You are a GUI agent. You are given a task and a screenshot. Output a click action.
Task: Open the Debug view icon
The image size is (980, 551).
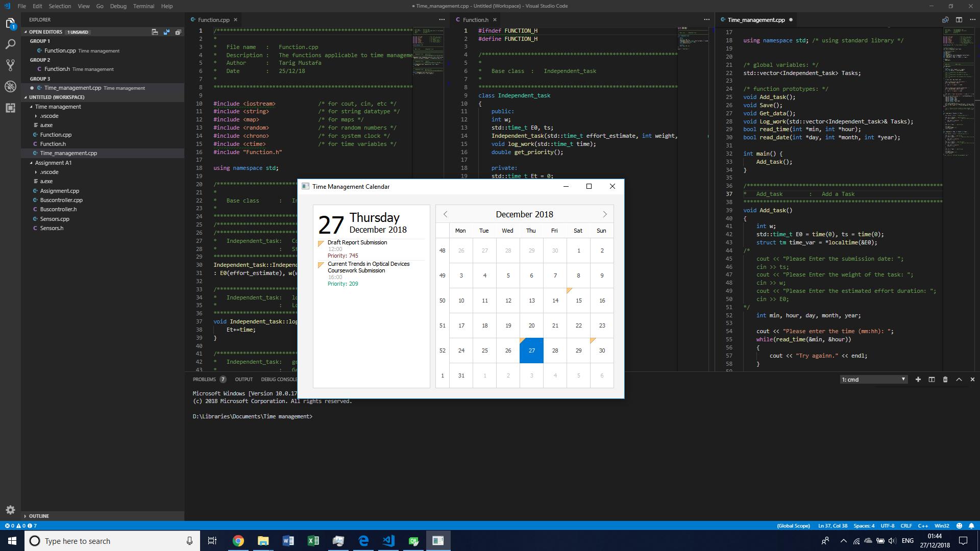coord(10,86)
